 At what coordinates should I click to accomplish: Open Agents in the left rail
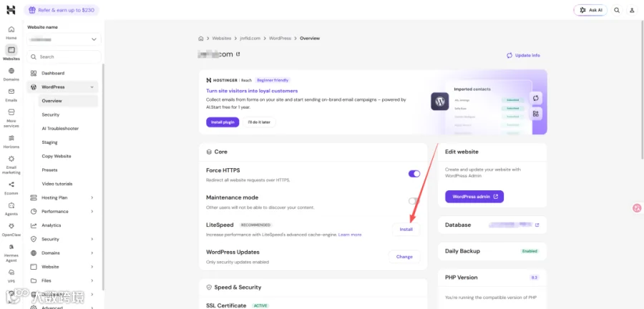point(11,209)
